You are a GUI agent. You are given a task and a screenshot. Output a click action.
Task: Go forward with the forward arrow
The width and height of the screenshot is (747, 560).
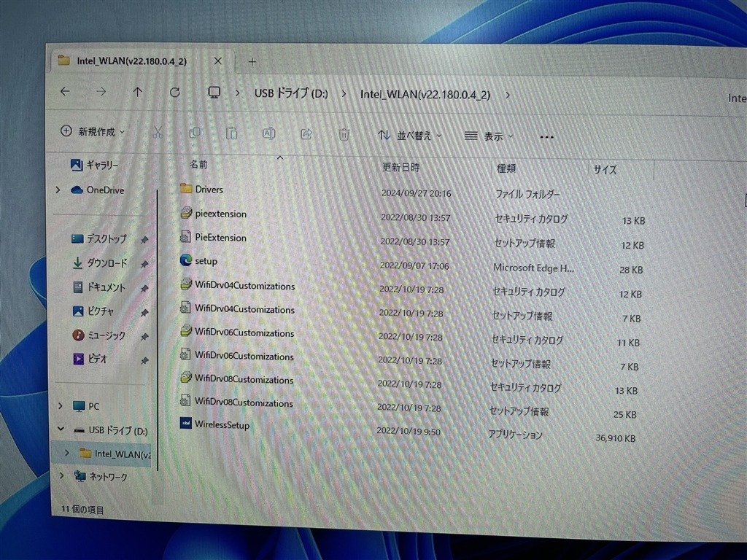101,91
